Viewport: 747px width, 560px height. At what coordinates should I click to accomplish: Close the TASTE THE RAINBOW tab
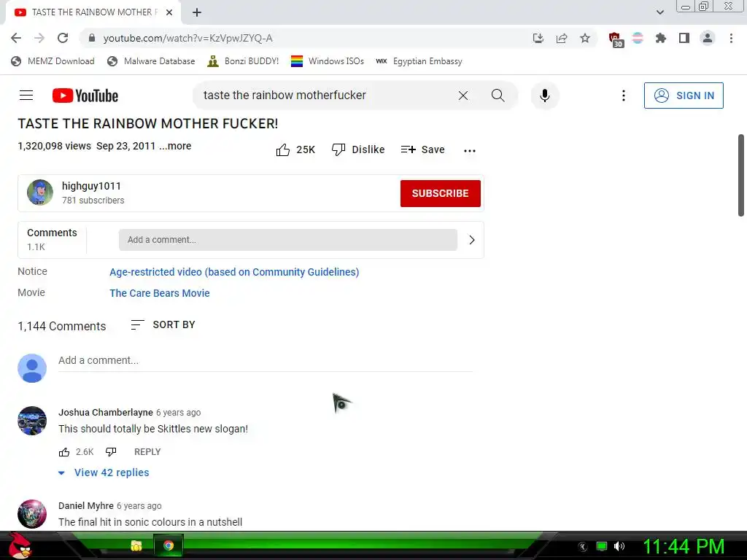169,12
